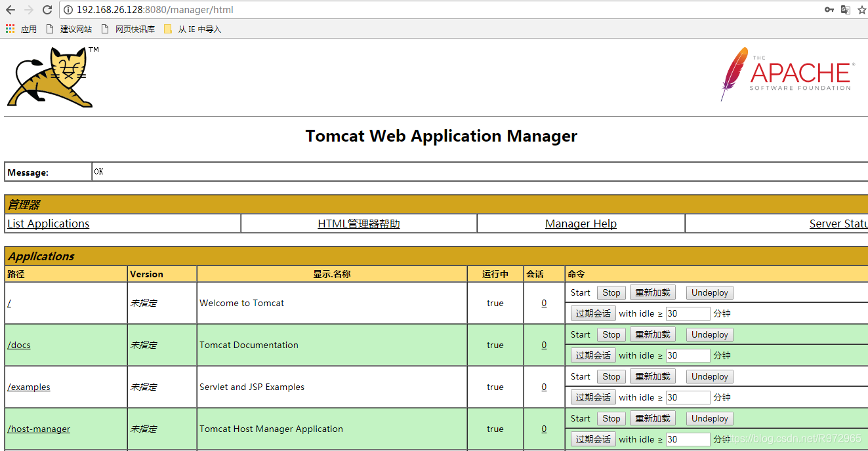
Task: Click the 'OK' message text
Action: tap(98, 172)
